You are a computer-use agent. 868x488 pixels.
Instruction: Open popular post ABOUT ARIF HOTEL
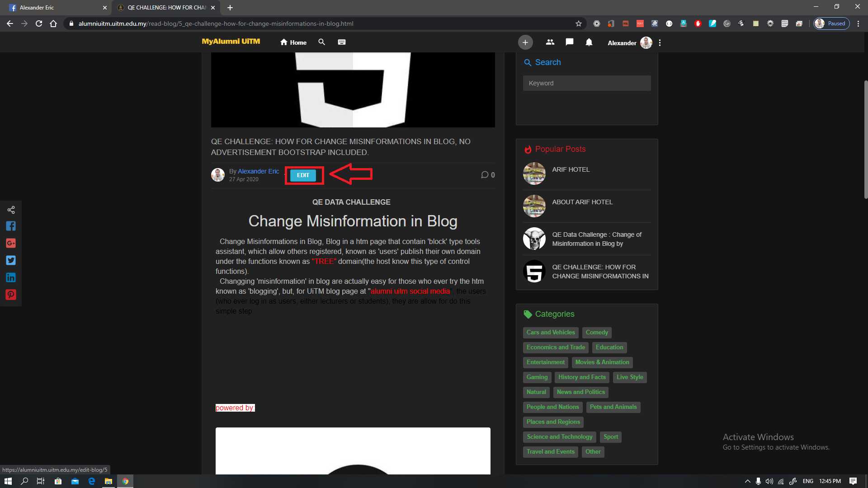[x=582, y=202]
